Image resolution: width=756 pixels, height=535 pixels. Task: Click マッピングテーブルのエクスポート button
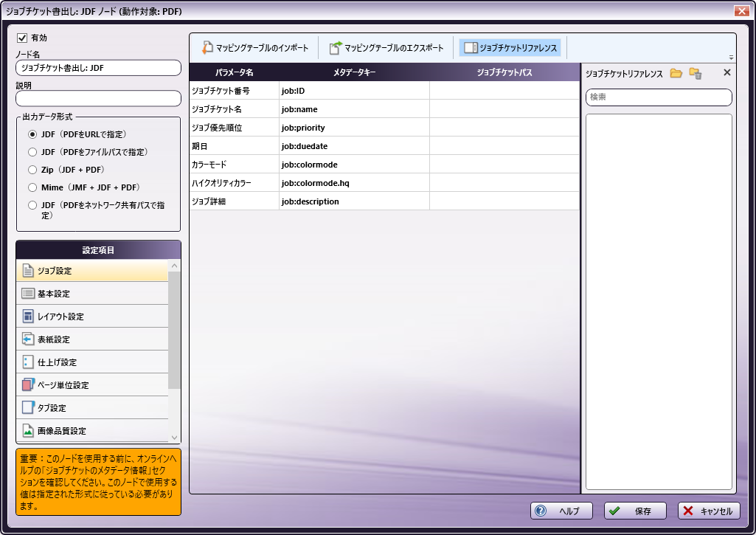[386, 47]
